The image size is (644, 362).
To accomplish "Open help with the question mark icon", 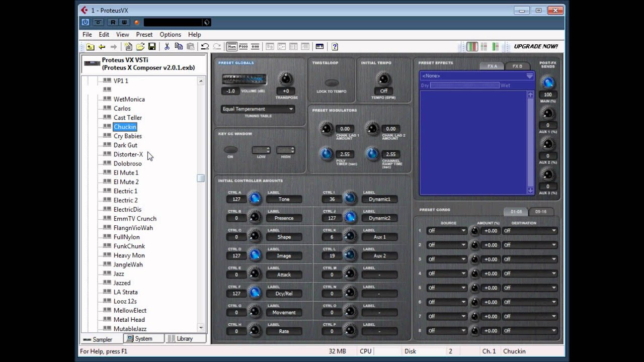I will pos(335,47).
